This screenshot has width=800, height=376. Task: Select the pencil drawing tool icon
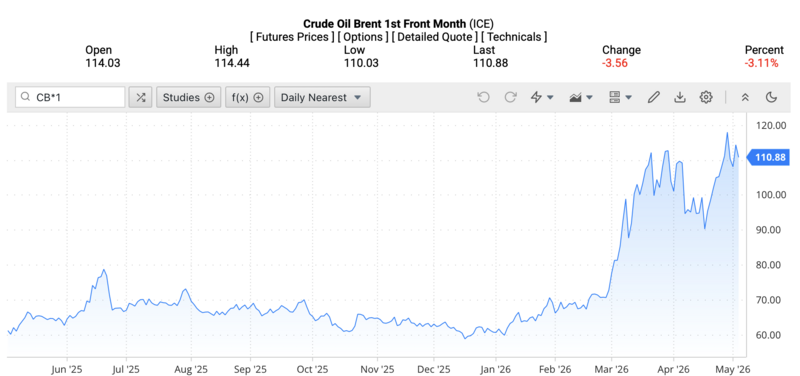click(x=654, y=97)
